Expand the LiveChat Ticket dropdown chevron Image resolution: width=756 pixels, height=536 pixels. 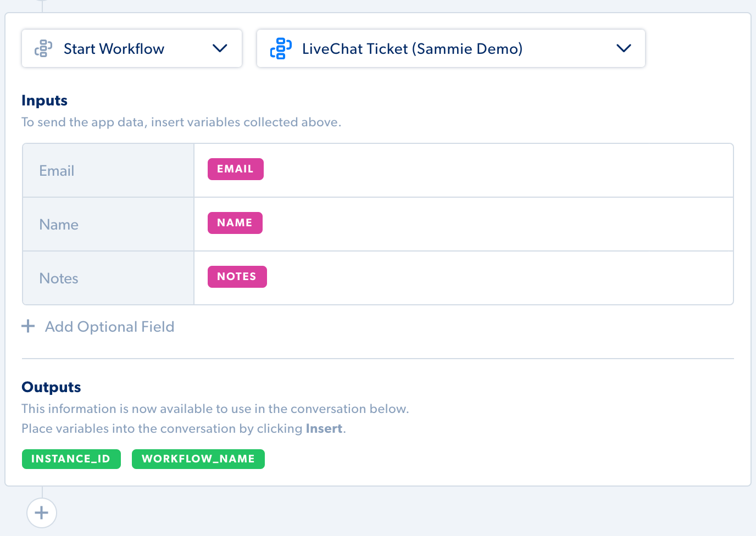624,48
